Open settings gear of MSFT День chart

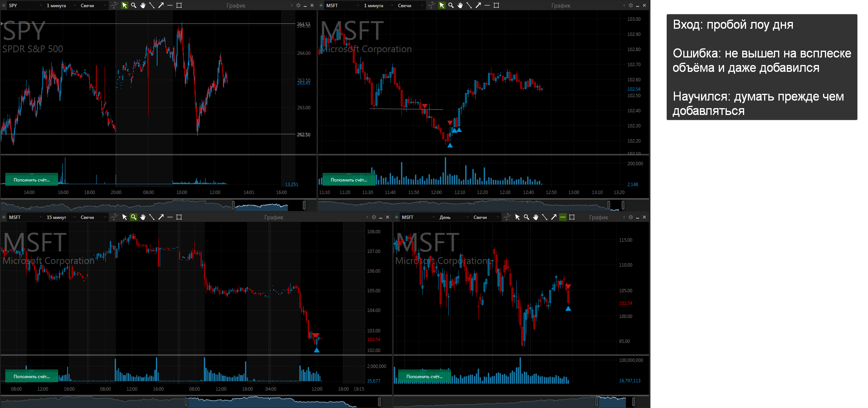[631, 217]
